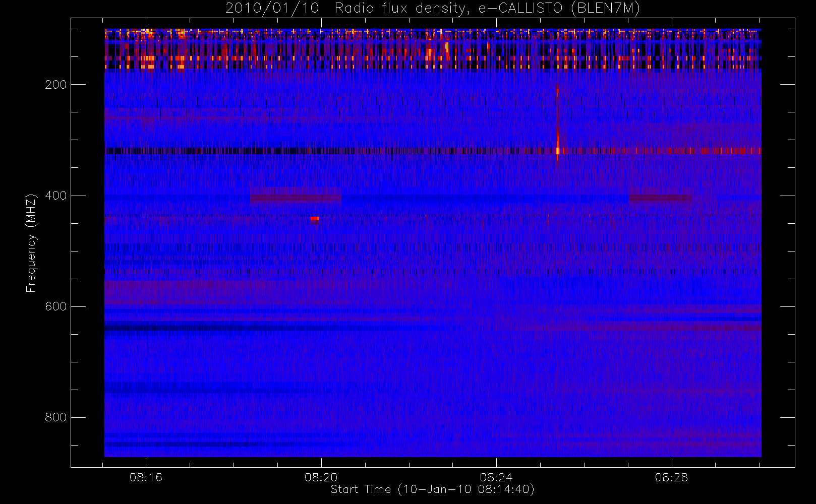The width and height of the screenshot is (816, 504).
Task: Select the Frequency (MHZ) axis label
Action: pos(31,243)
